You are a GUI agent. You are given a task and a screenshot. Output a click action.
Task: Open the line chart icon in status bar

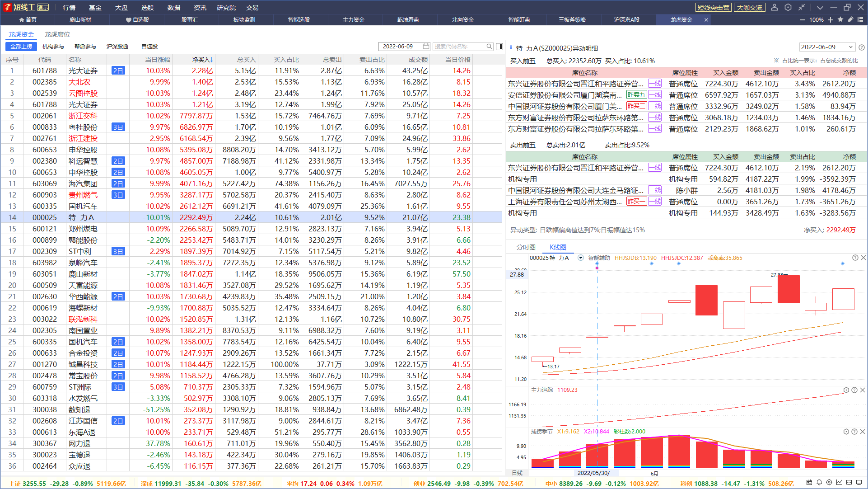[839, 483]
